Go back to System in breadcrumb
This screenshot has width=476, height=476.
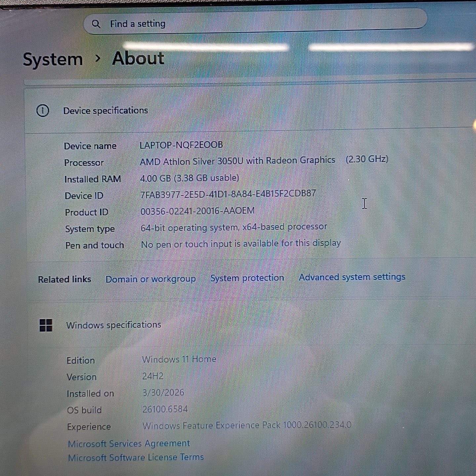(53, 60)
